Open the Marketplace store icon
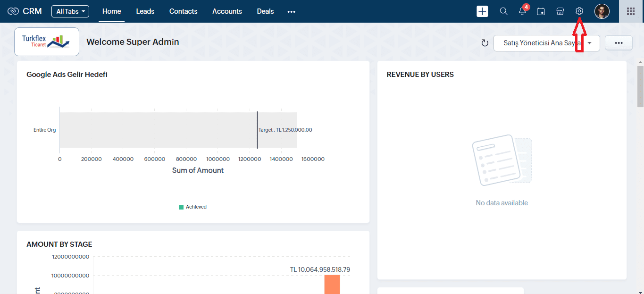 tap(560, 11)
